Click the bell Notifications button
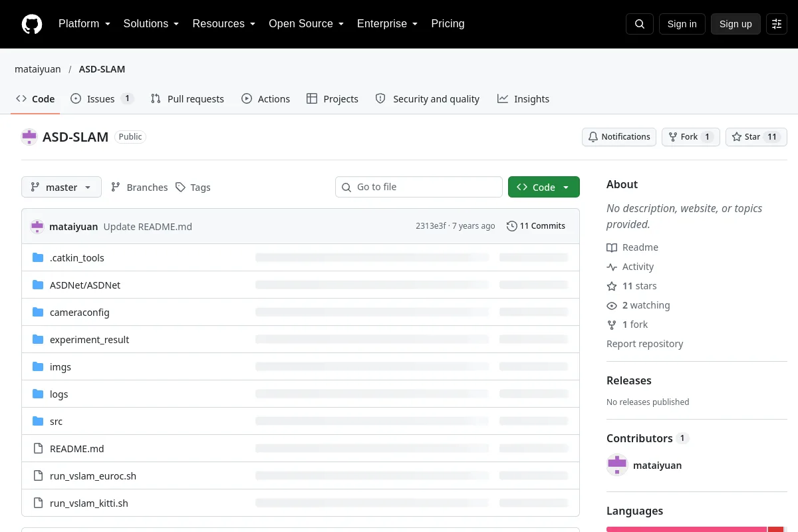Screen dimensions: 798x532 (x=619, y=137)
